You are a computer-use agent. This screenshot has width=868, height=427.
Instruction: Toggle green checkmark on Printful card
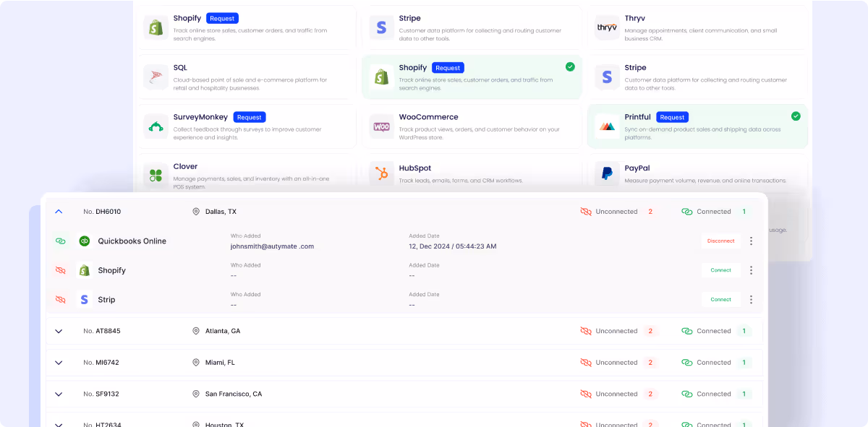[796, 116]
